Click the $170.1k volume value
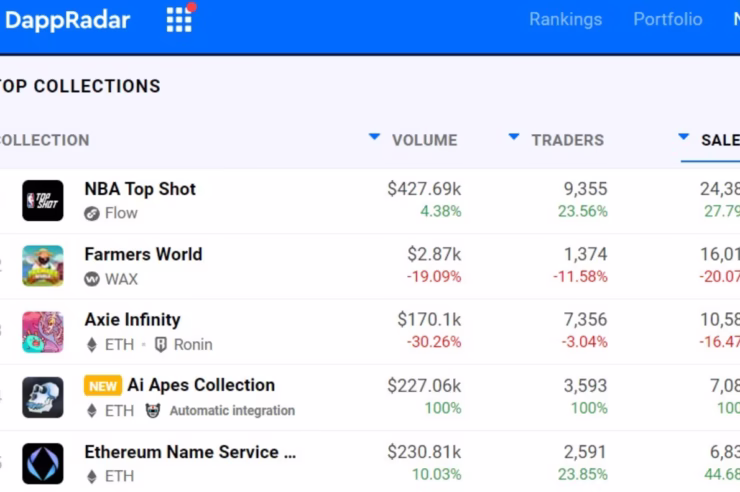The width and height of the screenshot is (740, 492). [429, 320]
